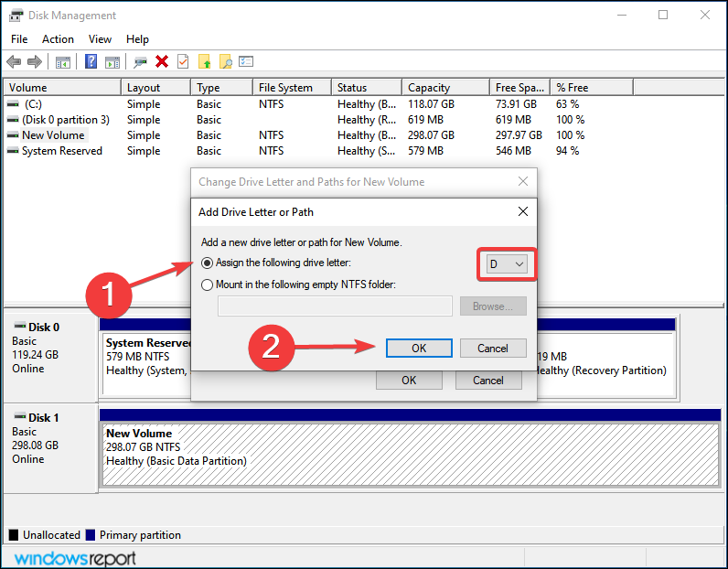Sort by the Free Space column header
The width and height of the screenshot is (728, 569).
pyautogui.click(x=520, y=87)
